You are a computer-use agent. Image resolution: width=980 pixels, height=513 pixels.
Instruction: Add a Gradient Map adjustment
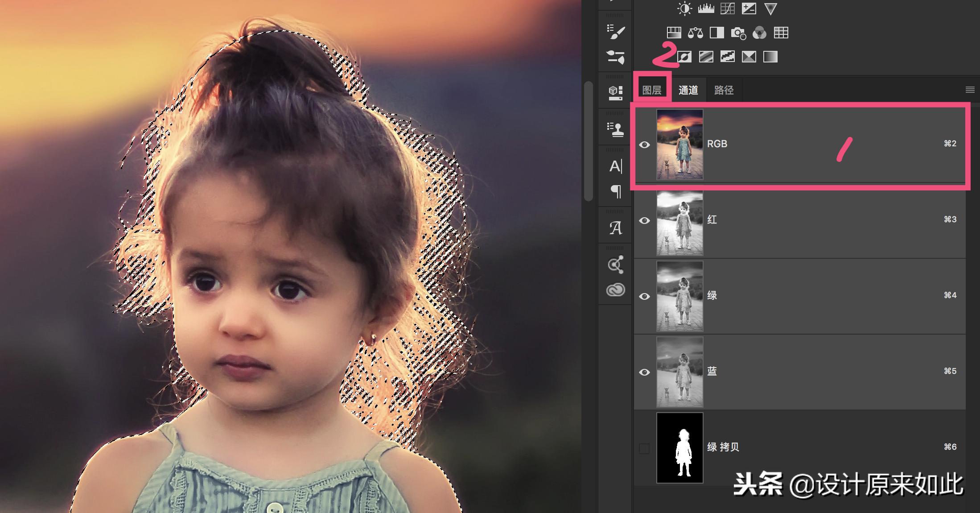click(770, 57)
